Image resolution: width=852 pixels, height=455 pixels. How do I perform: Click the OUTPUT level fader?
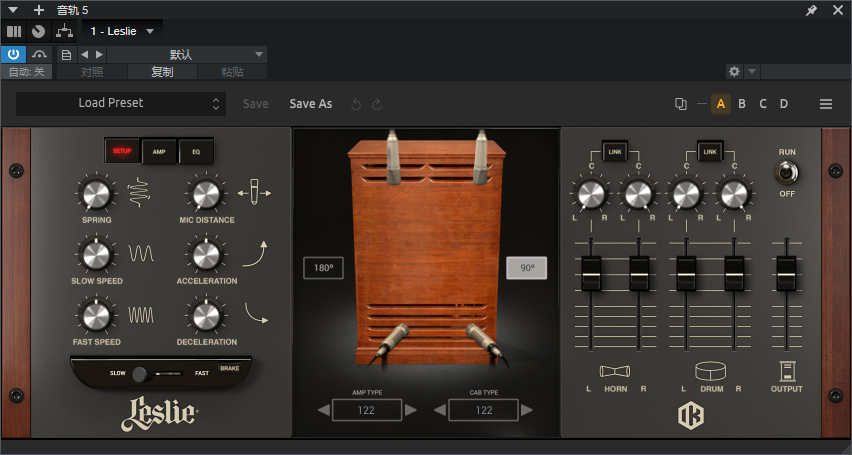pyautogui.click(x=786, y=274)
